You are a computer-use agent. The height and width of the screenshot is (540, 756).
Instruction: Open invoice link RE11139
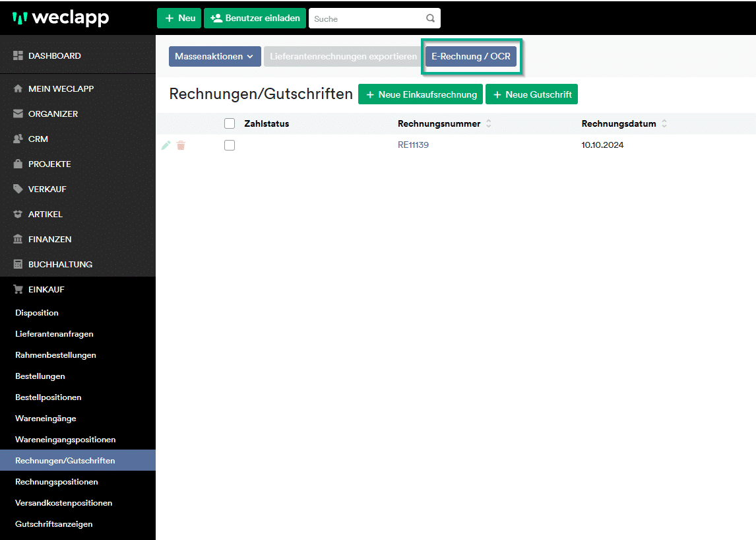pyautogui.click(x=413, y=145)
